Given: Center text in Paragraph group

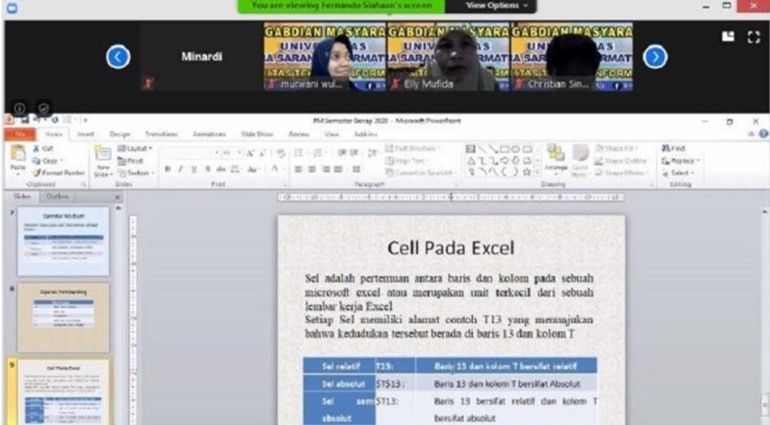Looking at the screenshot, I should coord(312,169).
